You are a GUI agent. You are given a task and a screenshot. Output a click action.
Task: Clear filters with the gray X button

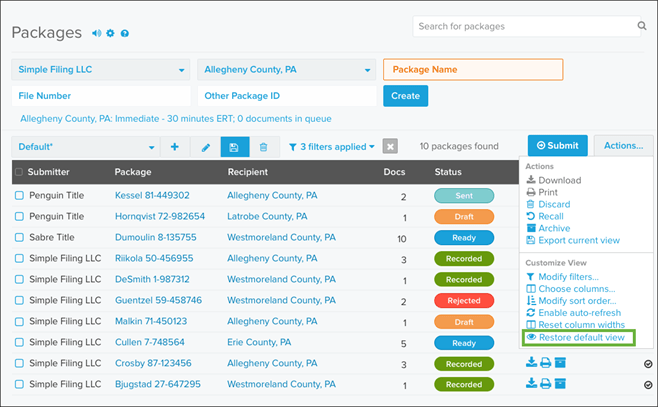tap(390, 146)
